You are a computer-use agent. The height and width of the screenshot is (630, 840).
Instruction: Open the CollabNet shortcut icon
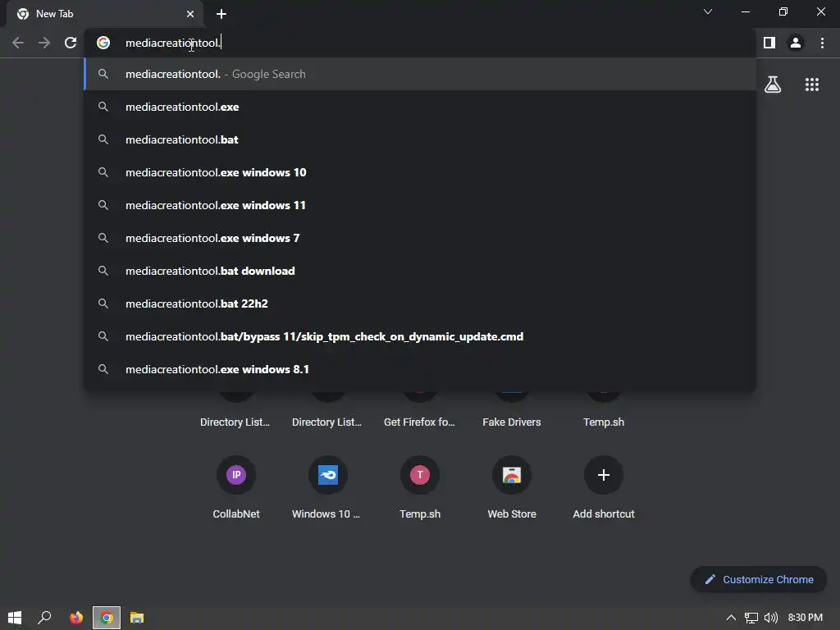click(236, 475)
